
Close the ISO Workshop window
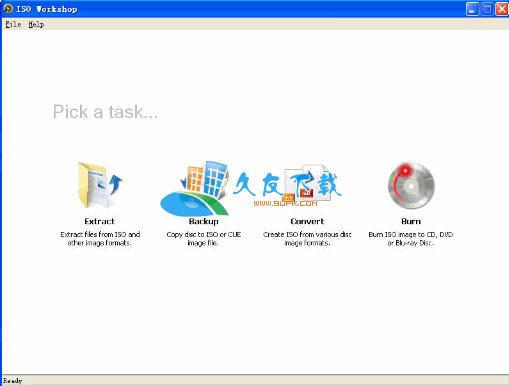502,9
